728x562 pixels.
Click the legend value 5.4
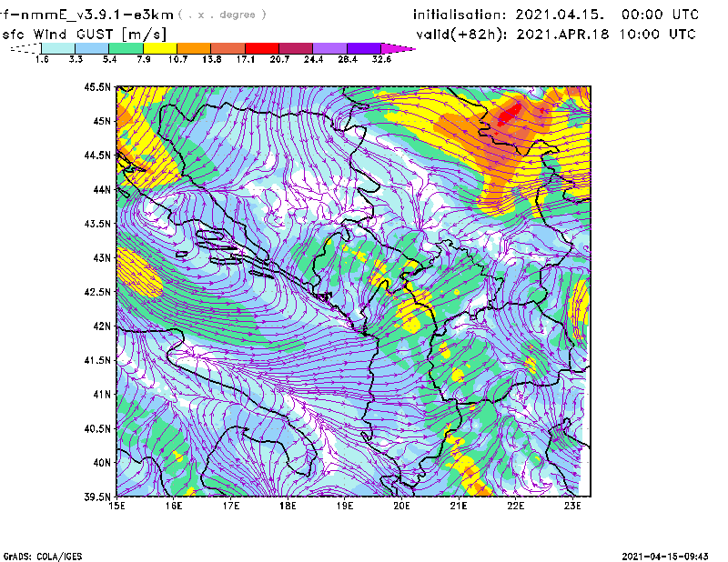(x=109, y=59)
